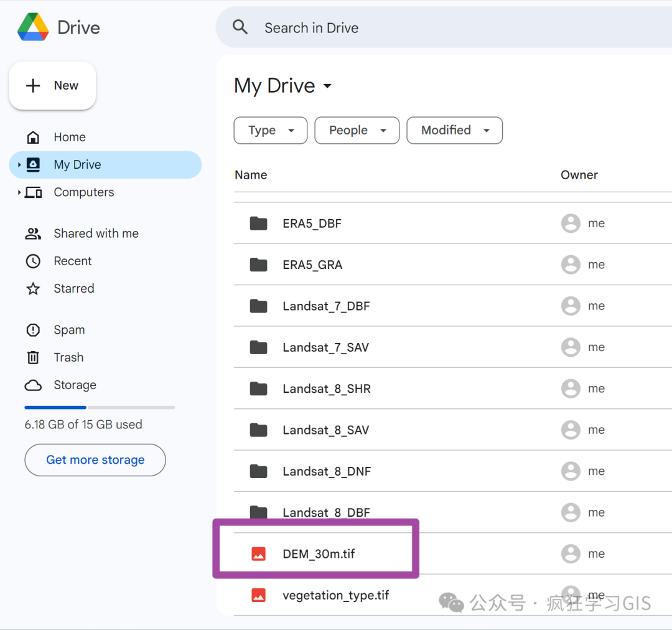The width and height of the screenshot is (672, 630).
Task: Select the vegetation_type.tif file name
Action: pos(335,596)
